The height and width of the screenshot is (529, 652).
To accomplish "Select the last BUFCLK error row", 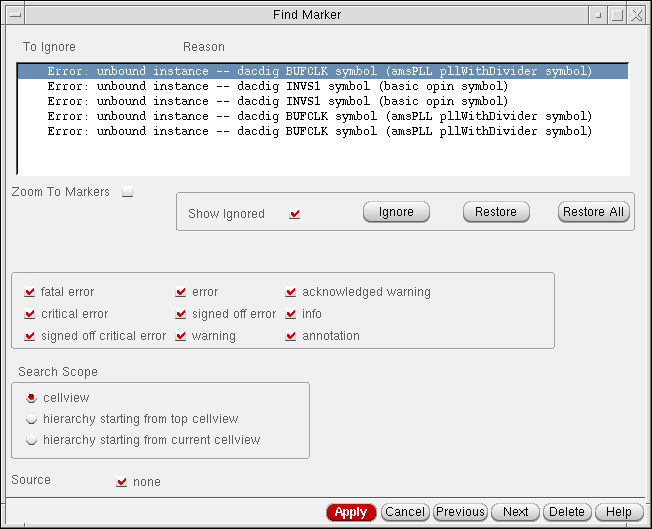I will tap(320, 132).
